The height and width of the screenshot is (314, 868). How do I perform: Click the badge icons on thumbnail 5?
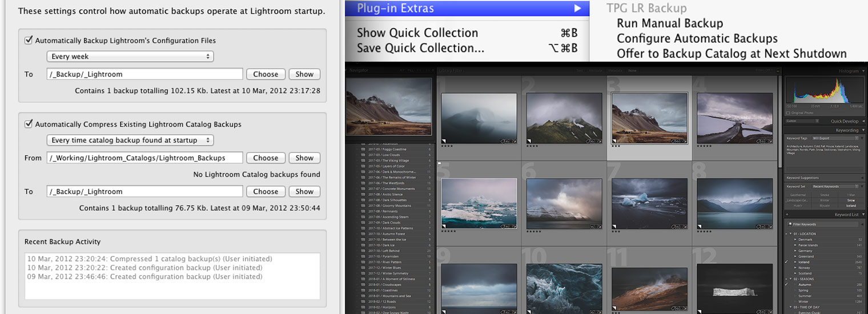[508, 226]
